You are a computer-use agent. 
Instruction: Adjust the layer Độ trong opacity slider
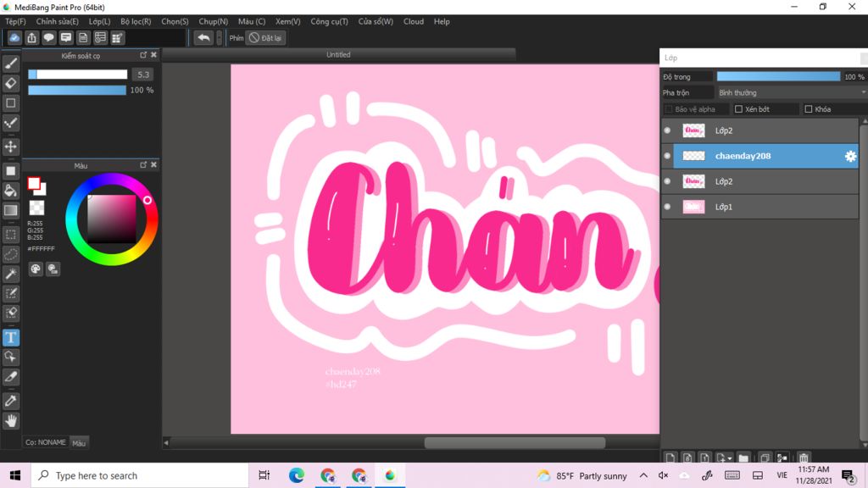[x=778, y=76]
